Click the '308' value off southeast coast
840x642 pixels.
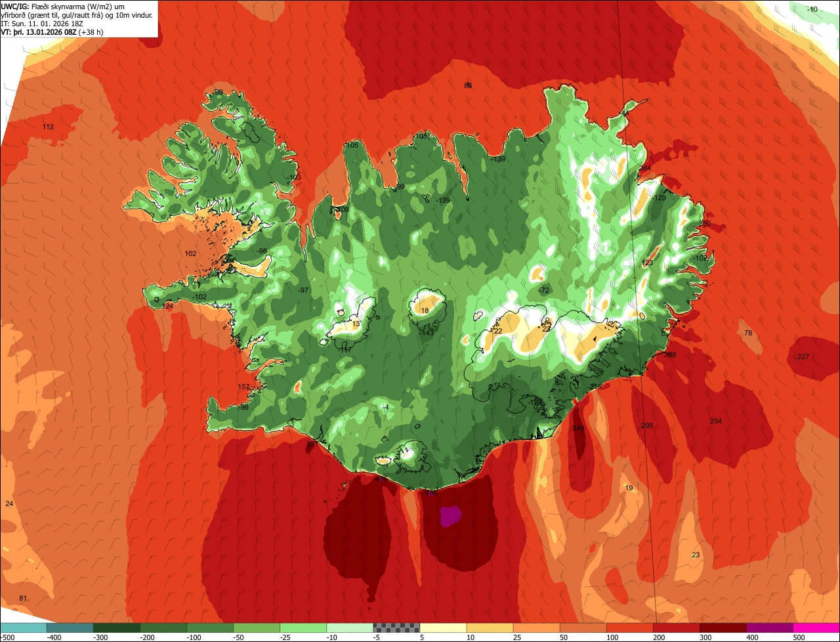pyautogui.click(x=670, y=354)
